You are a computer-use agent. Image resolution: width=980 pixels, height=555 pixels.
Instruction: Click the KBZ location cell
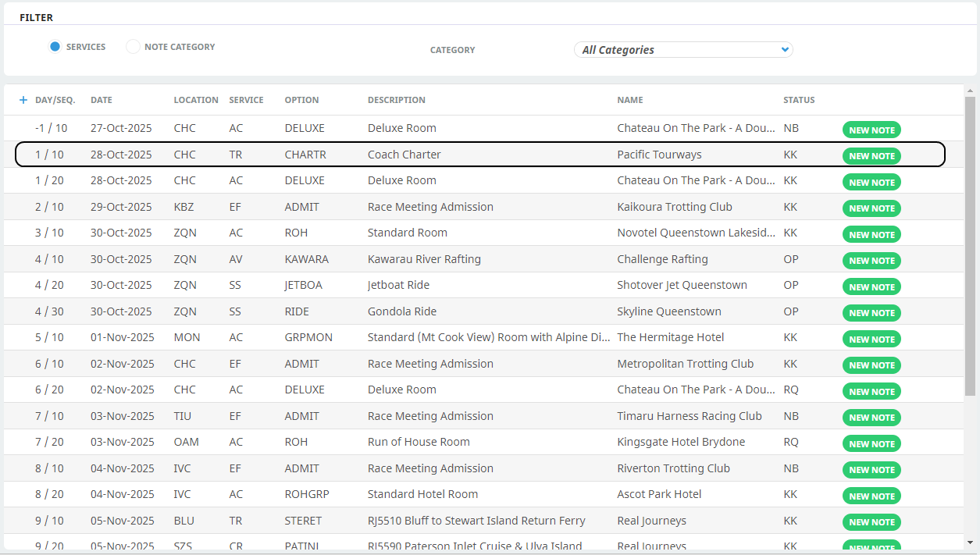pyautogui.click(x=184, y=207)
